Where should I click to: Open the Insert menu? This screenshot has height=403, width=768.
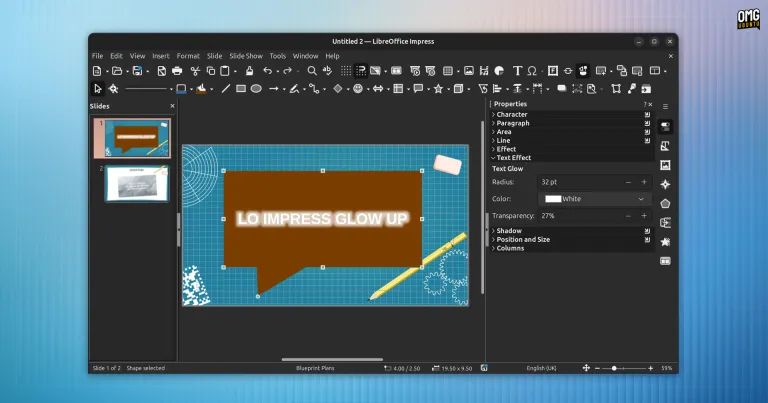[161, 56]
